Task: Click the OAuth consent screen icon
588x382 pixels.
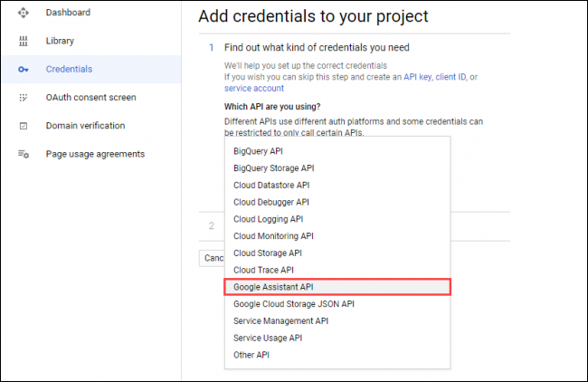Action: pos(24,97)
